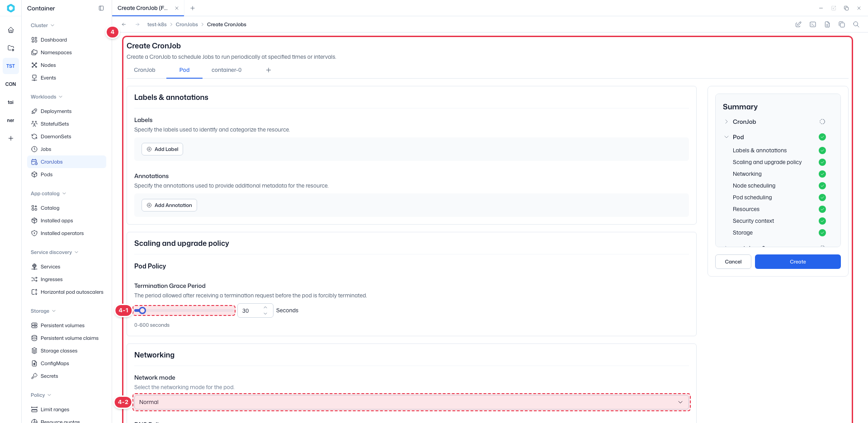
Task: Open Deployments in the sidebar
Action: pos(67,111)
